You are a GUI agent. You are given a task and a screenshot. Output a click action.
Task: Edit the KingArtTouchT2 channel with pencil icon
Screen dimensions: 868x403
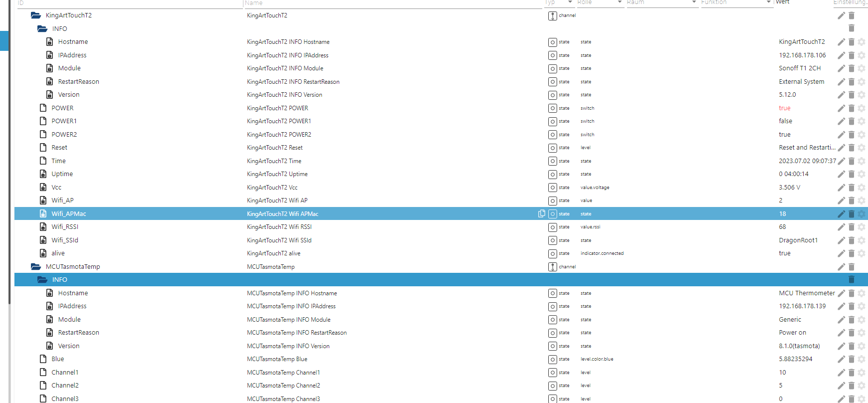point(841,15)
